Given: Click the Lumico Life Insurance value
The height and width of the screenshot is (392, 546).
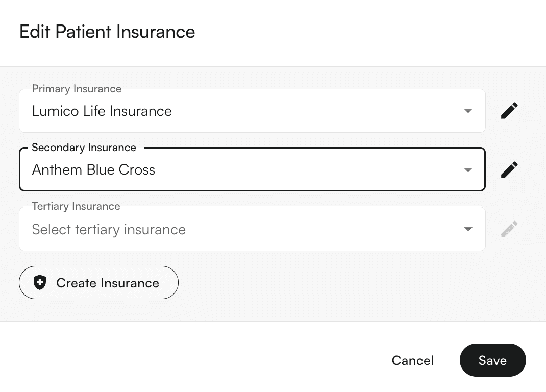Looking at the screenshot, I should point(102,111).
